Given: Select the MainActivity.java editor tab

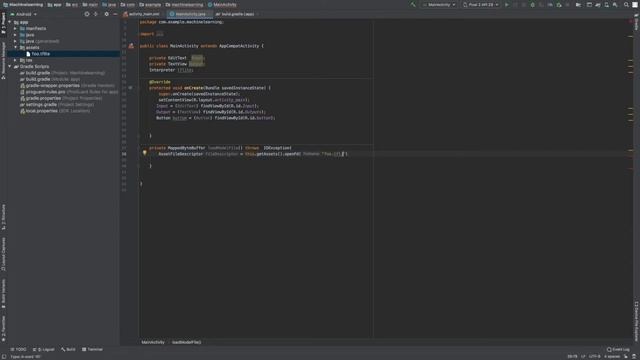Looking at the screenshot, I should point(190,14).
